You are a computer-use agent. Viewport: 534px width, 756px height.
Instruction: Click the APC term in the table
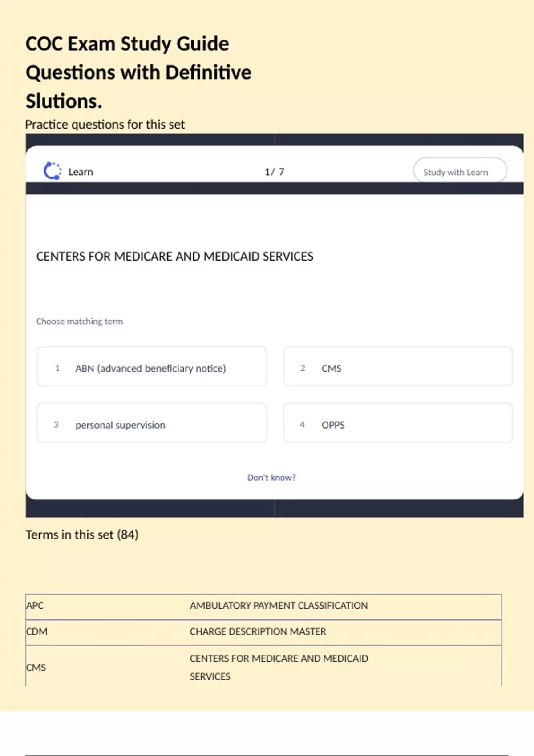tap(35, 606)
